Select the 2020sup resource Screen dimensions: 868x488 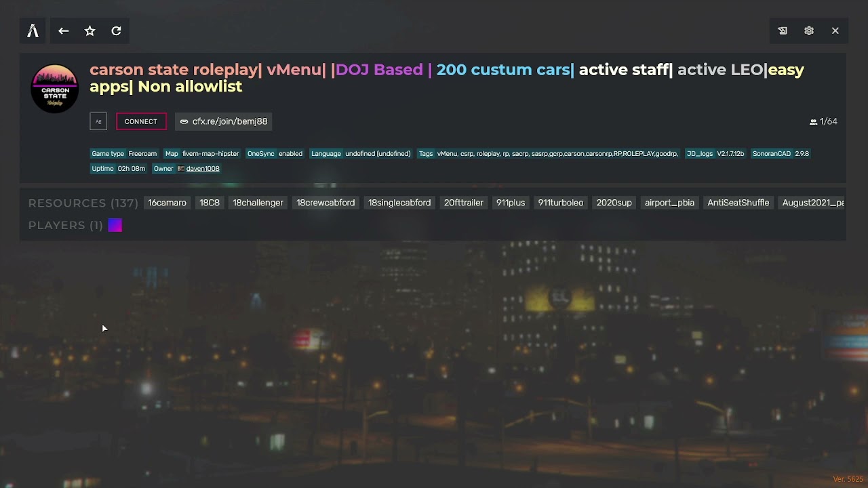pyautogui.click(x=614, y=203)
